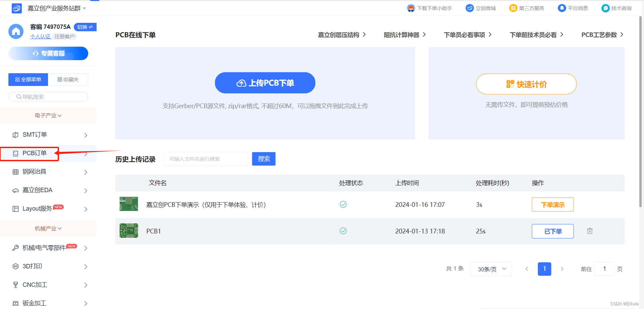Open the 嘉立创PCB下单演示 board thumbnail
This screenshot has width=644, height=309.
pyautogui.click(x=129, y=204)
